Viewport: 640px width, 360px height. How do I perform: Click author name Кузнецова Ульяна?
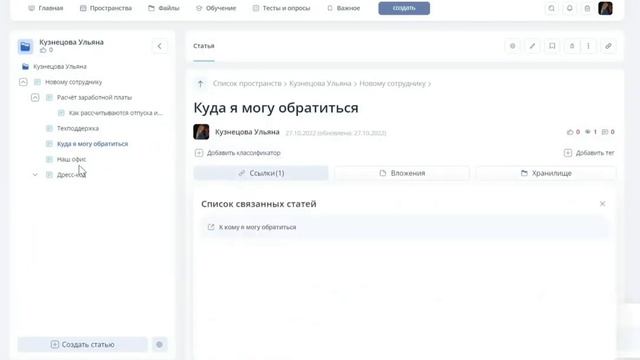(247, 132)
